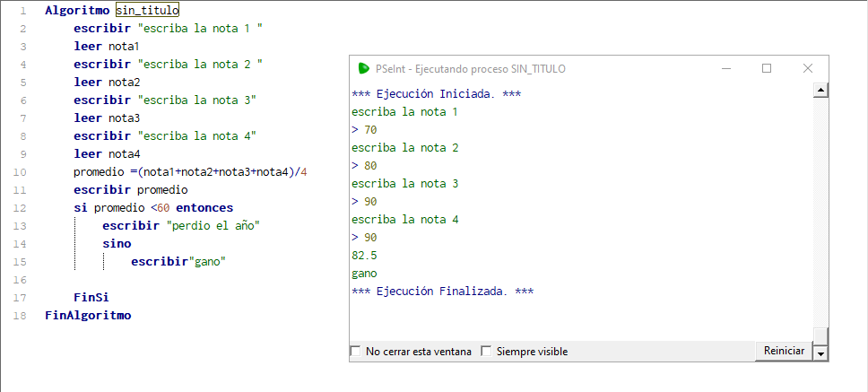This screenshot has height=392, width=868.
Task: Minimize the PSeInt execution window
Action: [x=725, y=69]
